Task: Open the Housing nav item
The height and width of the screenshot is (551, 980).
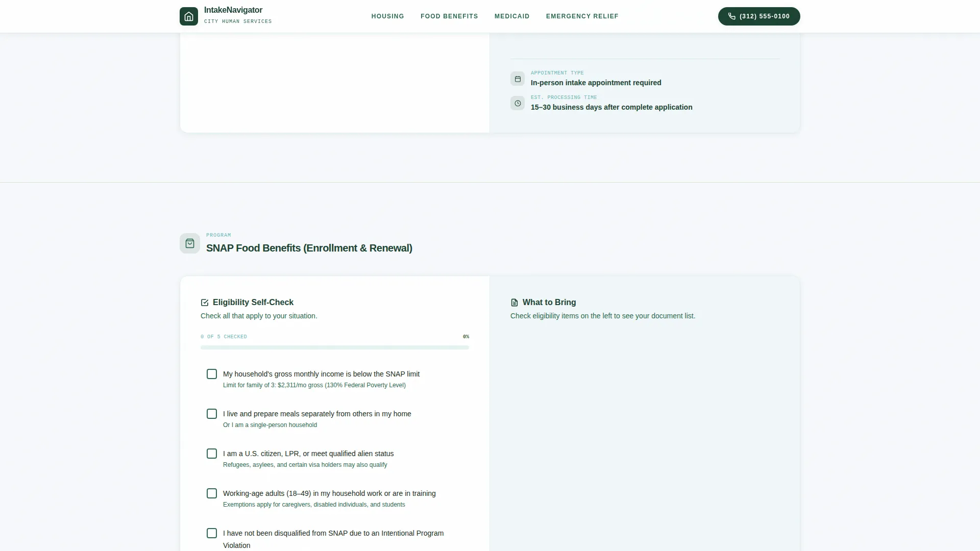Action: click(388, 16)
